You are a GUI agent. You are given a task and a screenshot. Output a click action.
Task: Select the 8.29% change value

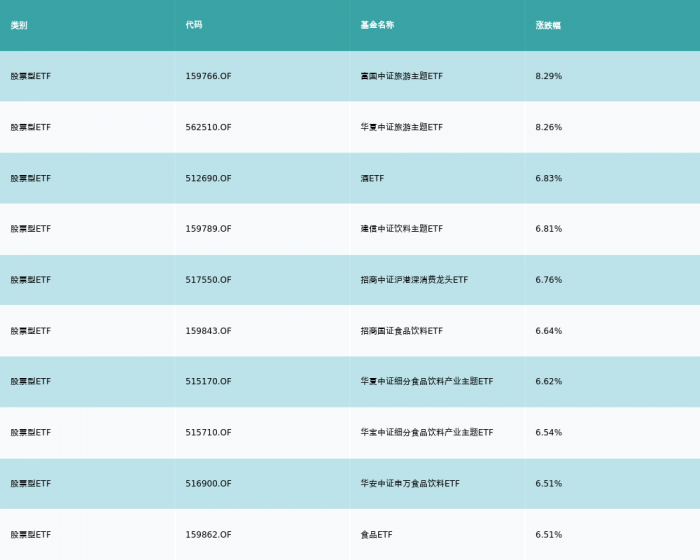[549, 76]
